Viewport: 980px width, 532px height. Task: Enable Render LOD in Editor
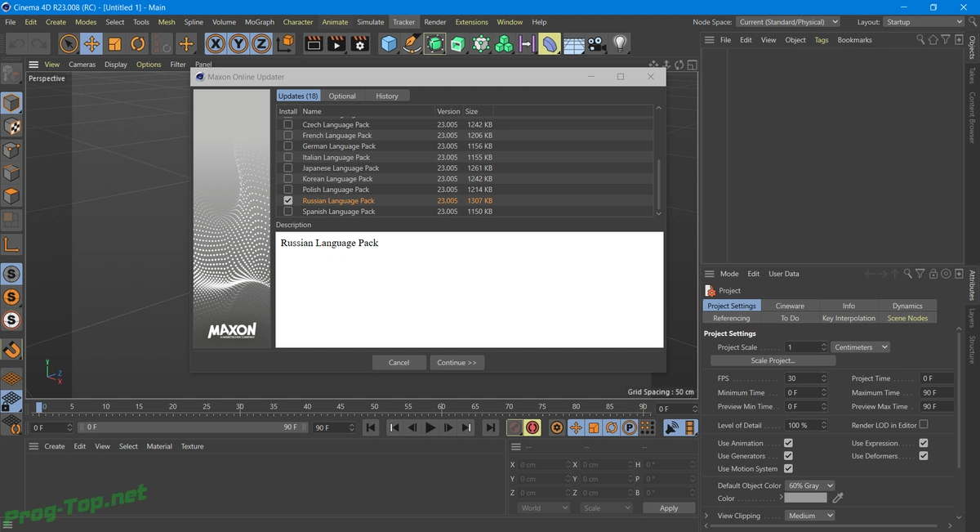[924, 424]
